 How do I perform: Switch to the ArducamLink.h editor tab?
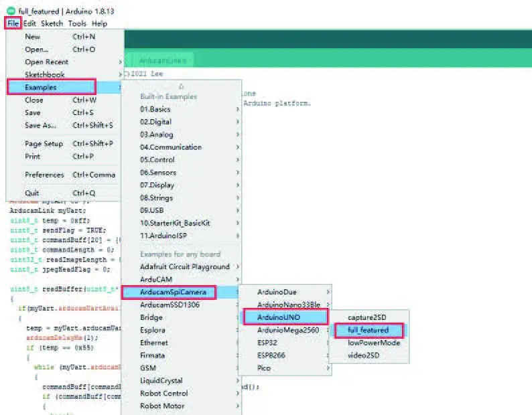coord(162,60)
